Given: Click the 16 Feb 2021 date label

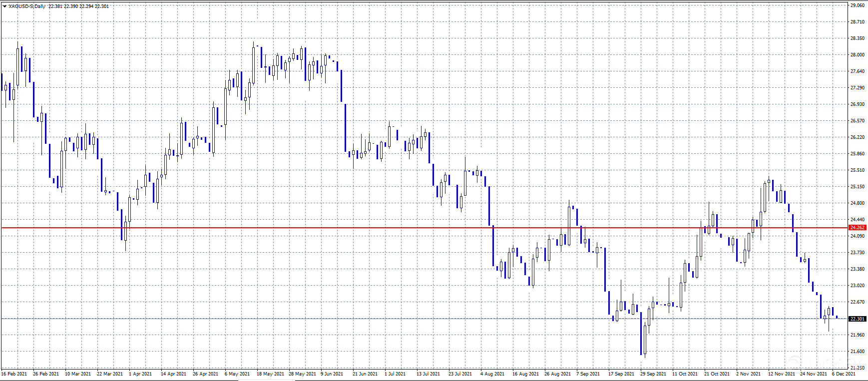Looking at the screenshot, I should pos(15,374).
